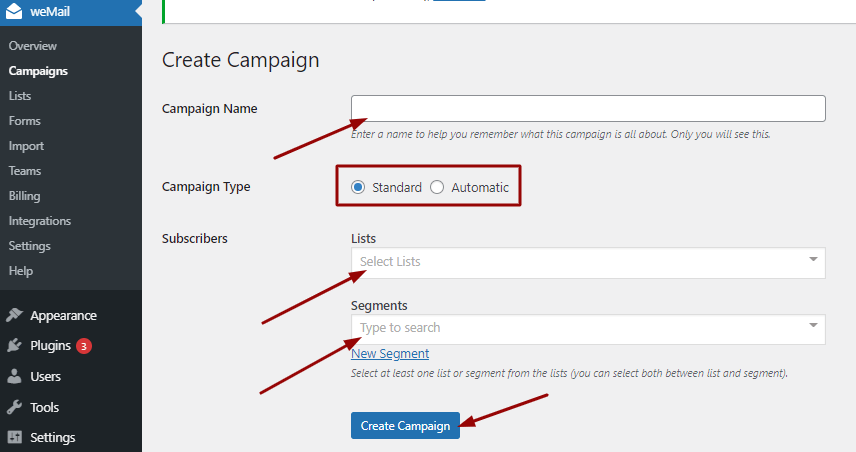Image resolution: width=856 pixels, height=452 pixels.
Task: Open the Select Lists dropdown
Action: click(588, 263)
